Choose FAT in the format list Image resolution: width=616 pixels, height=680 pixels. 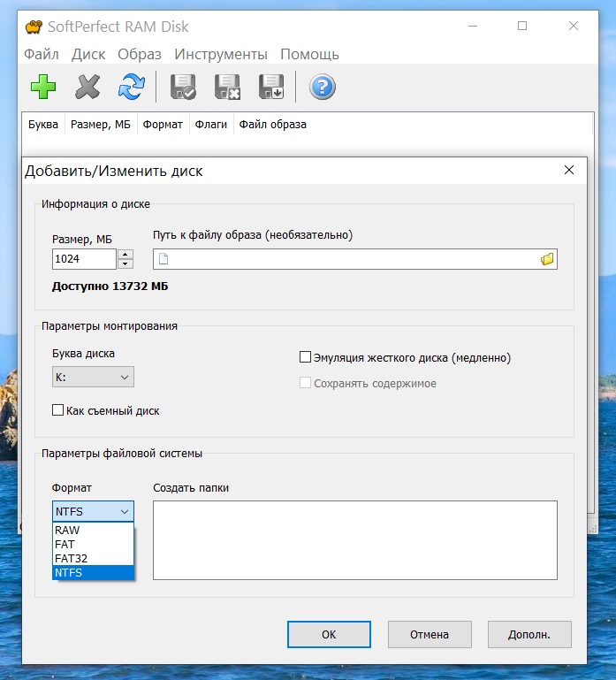click(93, 544)
